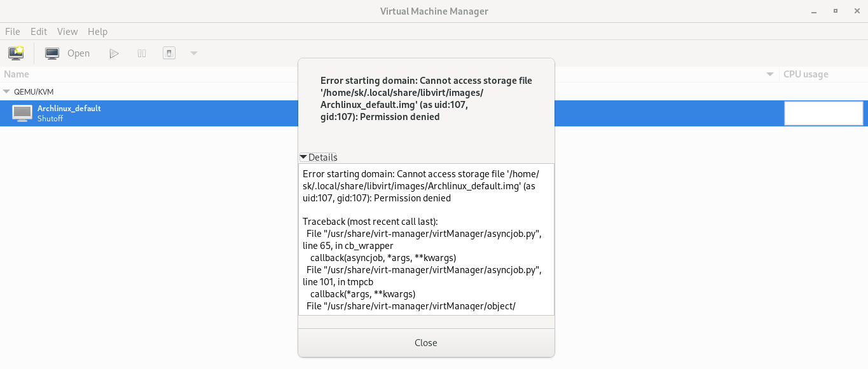Open the Help menu

pos(97,31)
